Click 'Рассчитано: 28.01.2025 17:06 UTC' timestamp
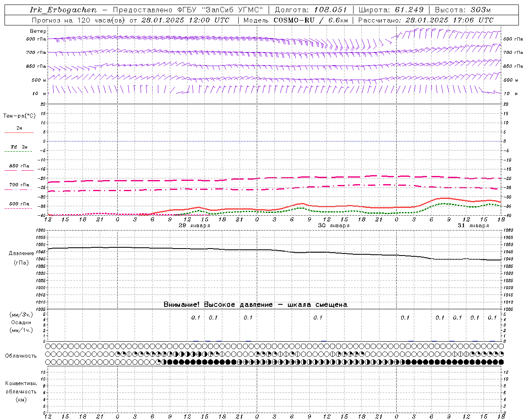 [426, 20]
